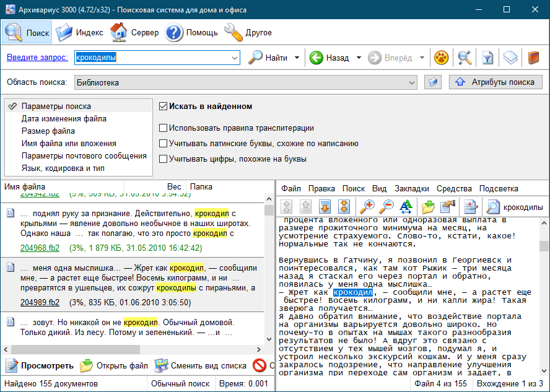
Task: Select Имя файла или вложения attribute
Action: tap(79, 144)
